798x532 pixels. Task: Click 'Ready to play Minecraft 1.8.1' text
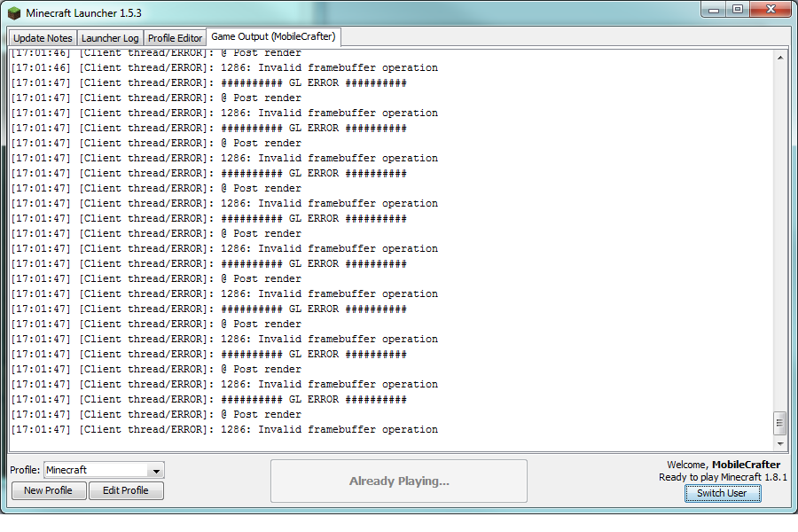(723, 478)
